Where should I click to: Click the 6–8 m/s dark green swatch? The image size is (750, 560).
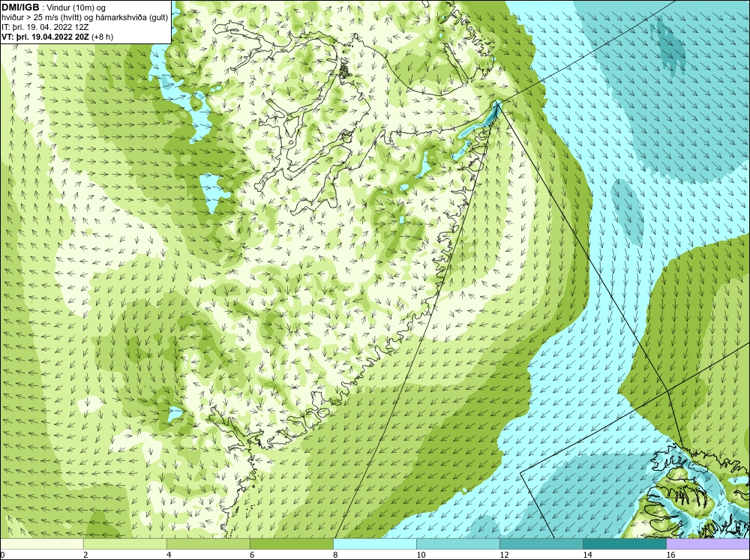pos(292,544)
